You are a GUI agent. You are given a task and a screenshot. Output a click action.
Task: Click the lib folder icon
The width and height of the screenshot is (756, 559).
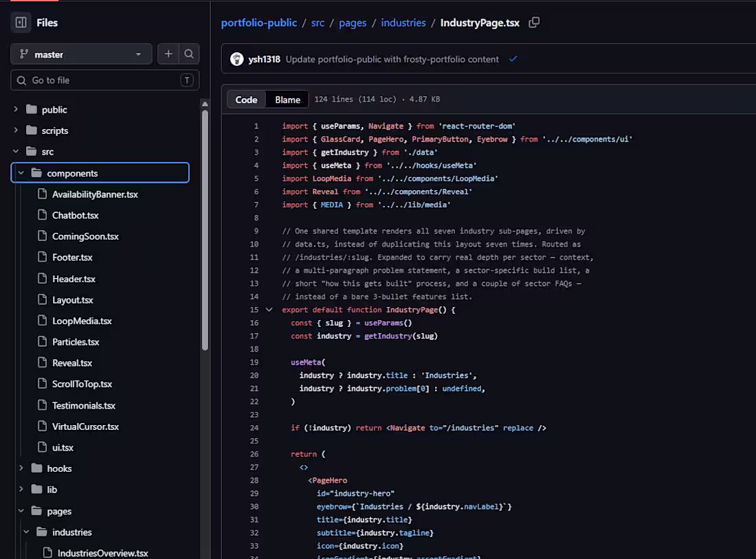click(x=36, y=489)
